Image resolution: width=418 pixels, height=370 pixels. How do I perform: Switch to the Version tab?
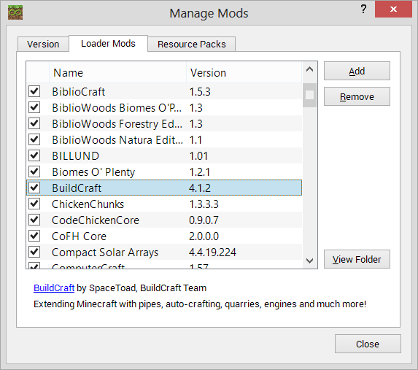[x=43, y=44]
